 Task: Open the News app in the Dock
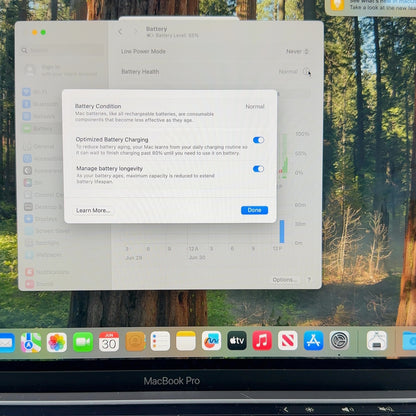288,340
